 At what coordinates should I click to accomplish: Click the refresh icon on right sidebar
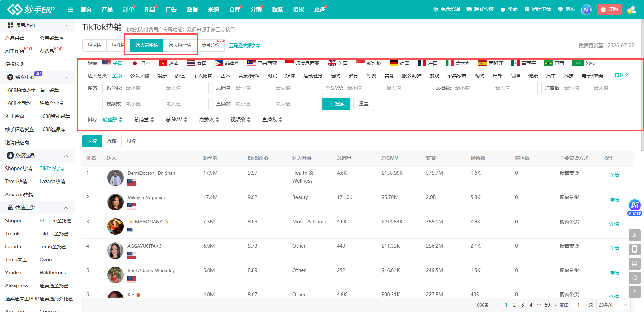coord(634,277)
